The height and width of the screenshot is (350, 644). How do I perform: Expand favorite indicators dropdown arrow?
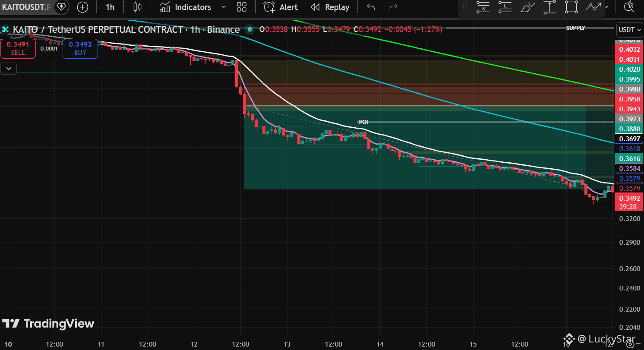(224, 7)
